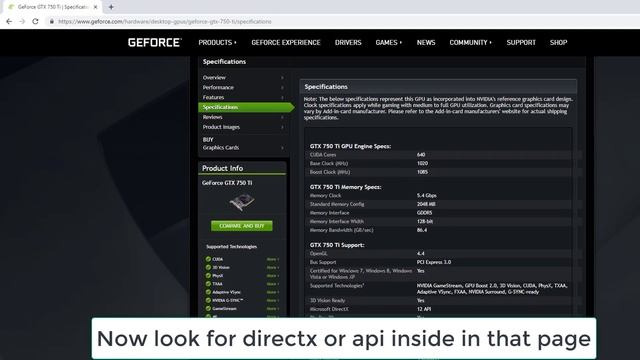This screenshot has width=640, height=360.
Task: Open the More link for GameStream
Action: click(273, 309)
